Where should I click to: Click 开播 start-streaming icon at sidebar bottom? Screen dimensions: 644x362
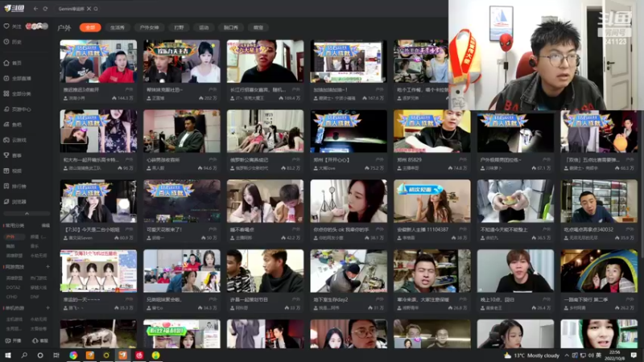point(8,340)
